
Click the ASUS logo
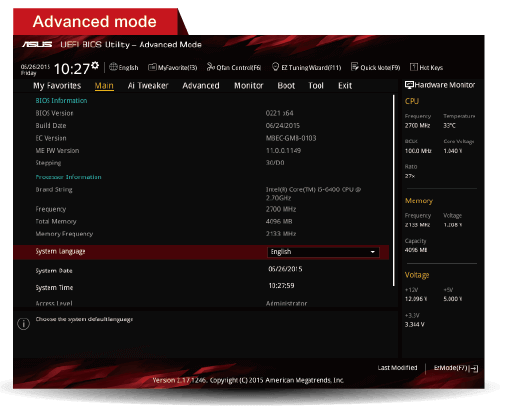coord(37,44)
